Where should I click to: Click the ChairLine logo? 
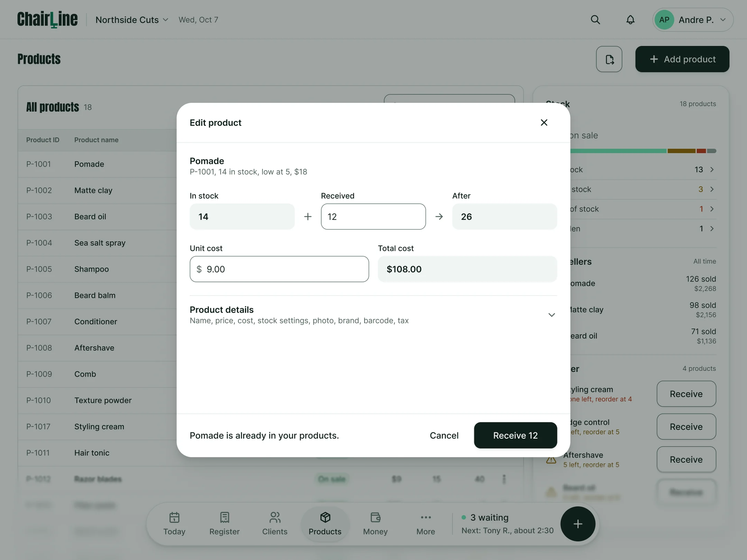coord(48,20)
